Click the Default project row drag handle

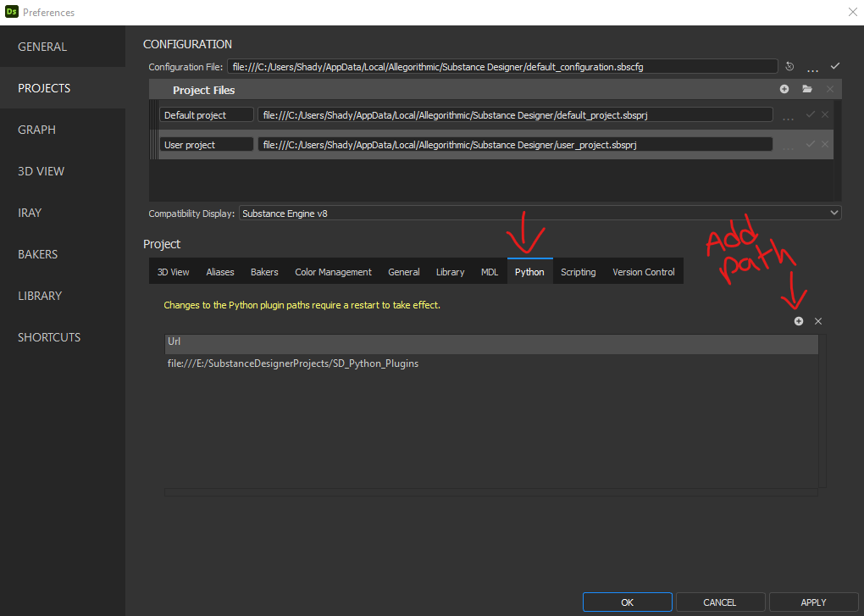tap(153, 115)
